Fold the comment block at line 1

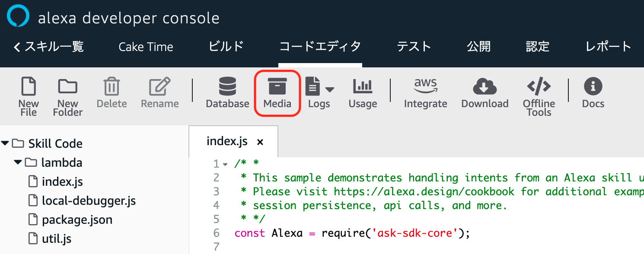(225, 165)
